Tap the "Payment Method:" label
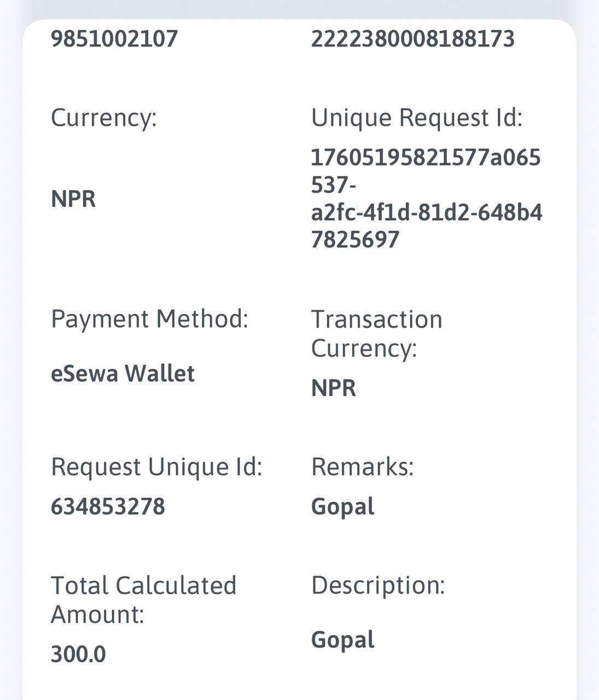The height and width of the screenshot is (700, 599). pos(149,319)
